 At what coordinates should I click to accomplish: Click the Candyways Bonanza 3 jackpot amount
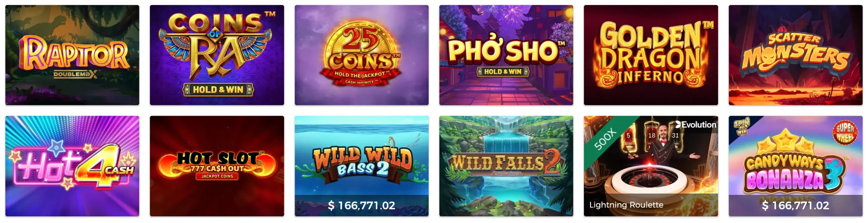coord(795,205)
